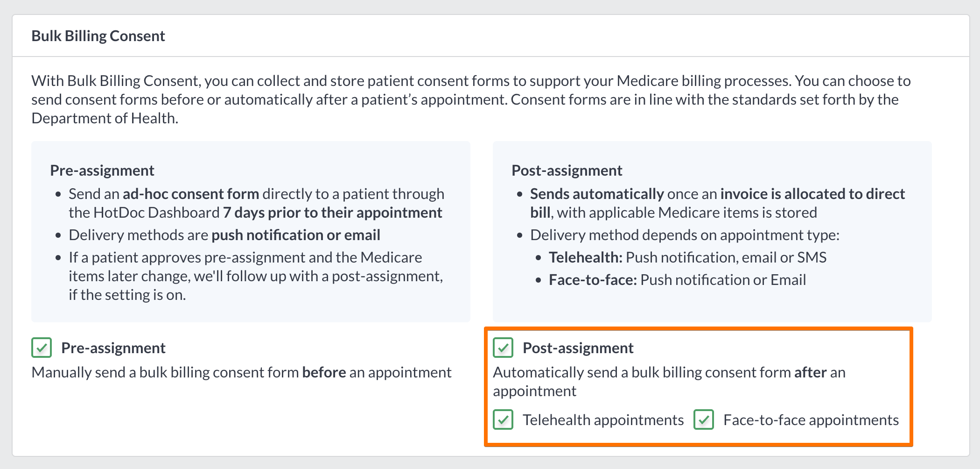Disable the Telehealth appointments checkbox
Screen dimensions: 980x469
[503, 419]
